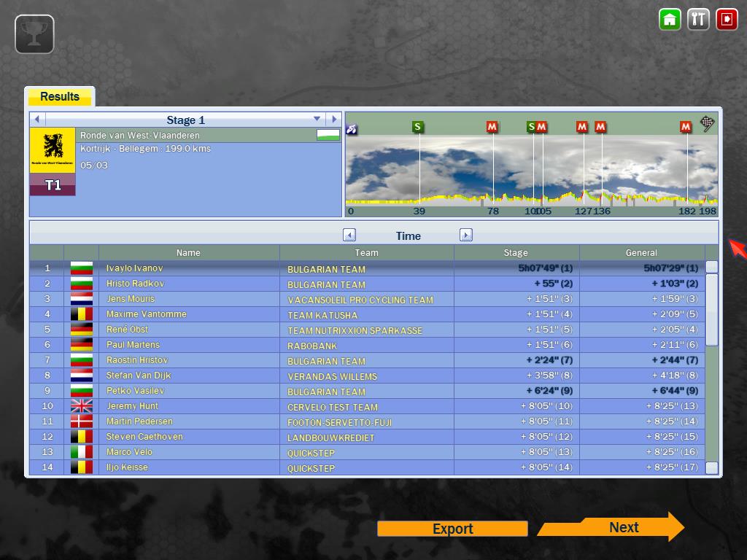Go to the previous stage with left arrow
747x560 pixels.
click(36, 119)
